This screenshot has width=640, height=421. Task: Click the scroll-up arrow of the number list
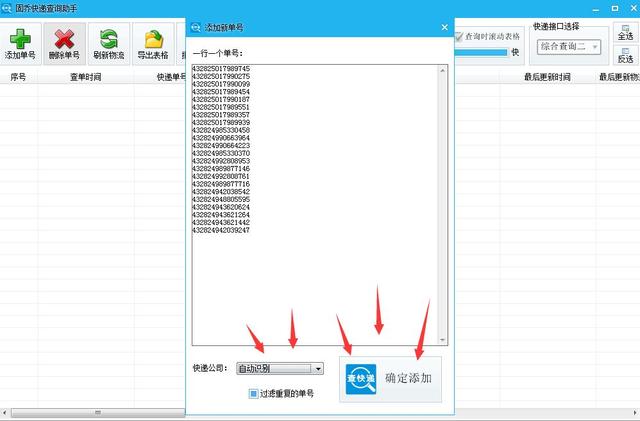point(442,71)
